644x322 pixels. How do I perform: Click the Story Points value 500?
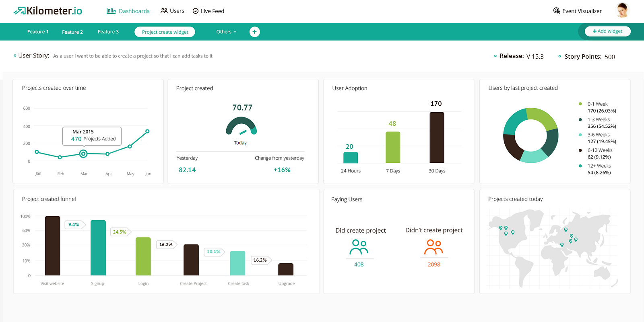(610, 57)
